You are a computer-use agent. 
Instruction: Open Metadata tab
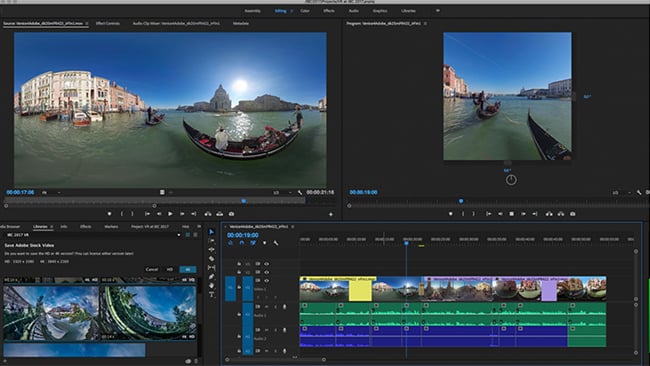(x=241, y=24)
